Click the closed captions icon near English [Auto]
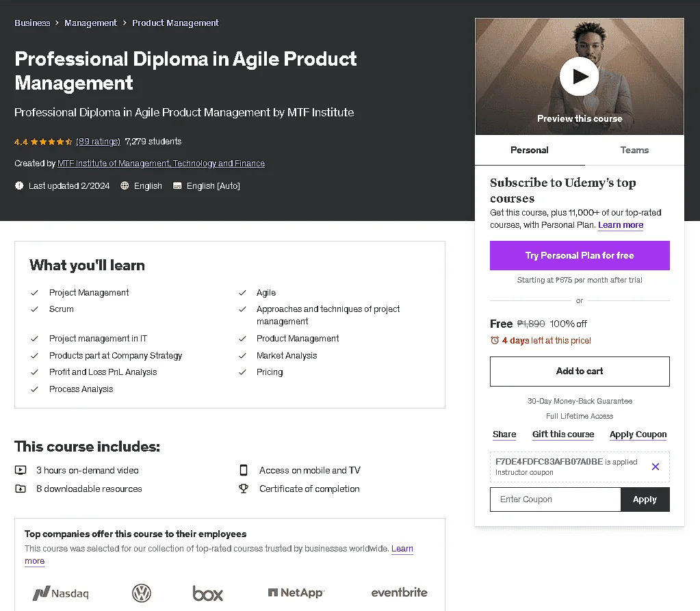Viewport: 700px width, 611px height. click(177, 185)
